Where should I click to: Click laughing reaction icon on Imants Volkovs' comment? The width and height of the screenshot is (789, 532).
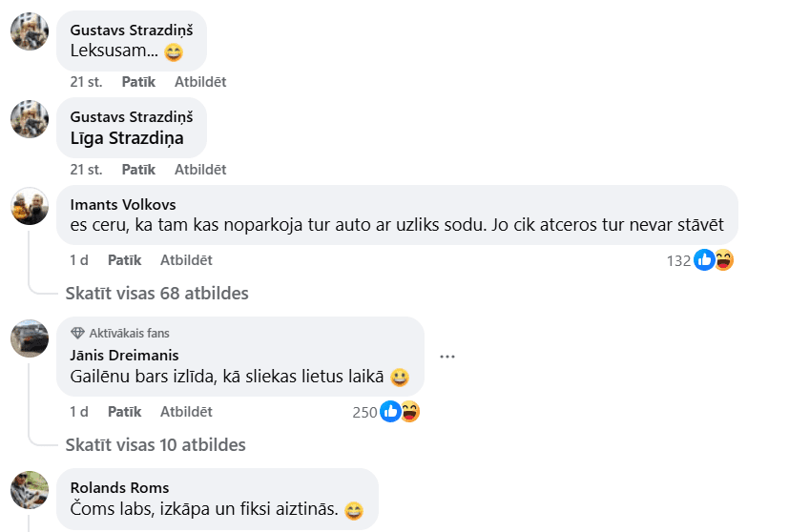723,259
